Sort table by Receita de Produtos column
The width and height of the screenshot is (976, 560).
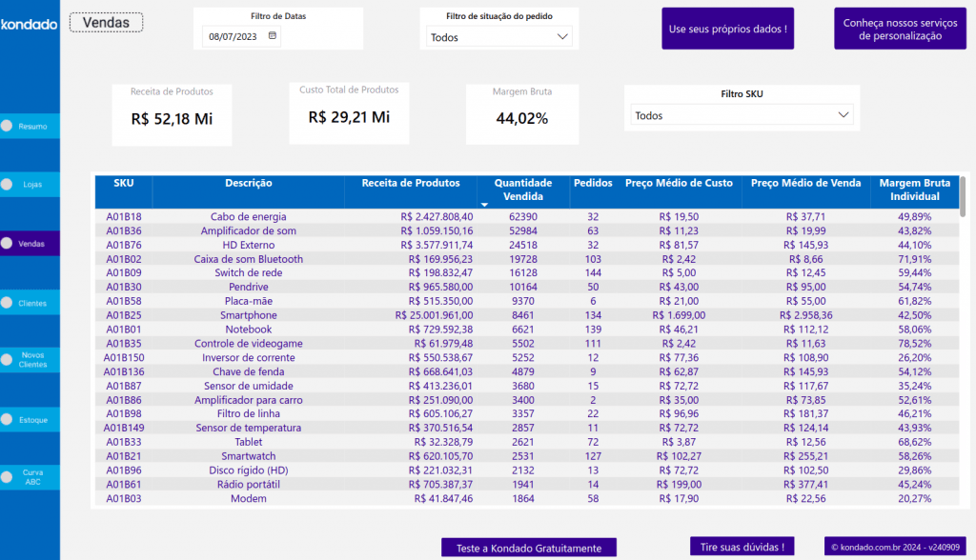410,183
